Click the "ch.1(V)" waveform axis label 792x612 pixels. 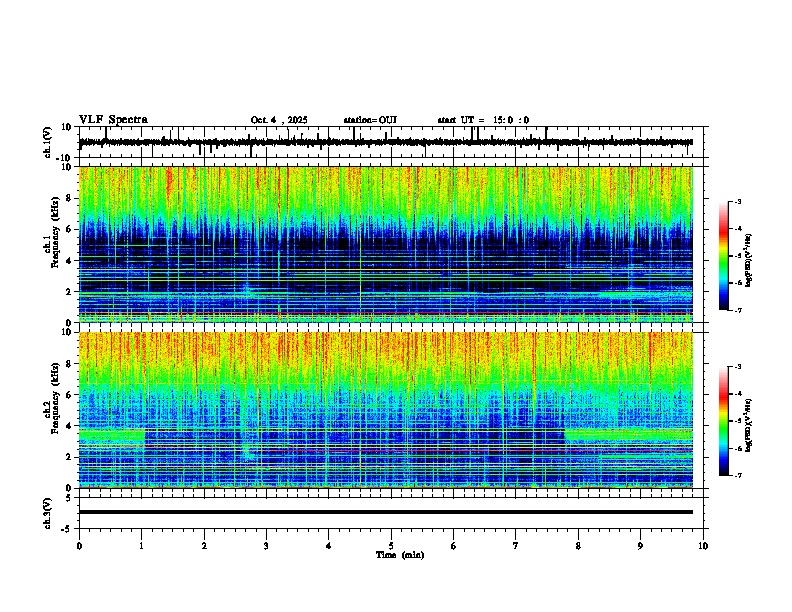(x=48, y=142)
